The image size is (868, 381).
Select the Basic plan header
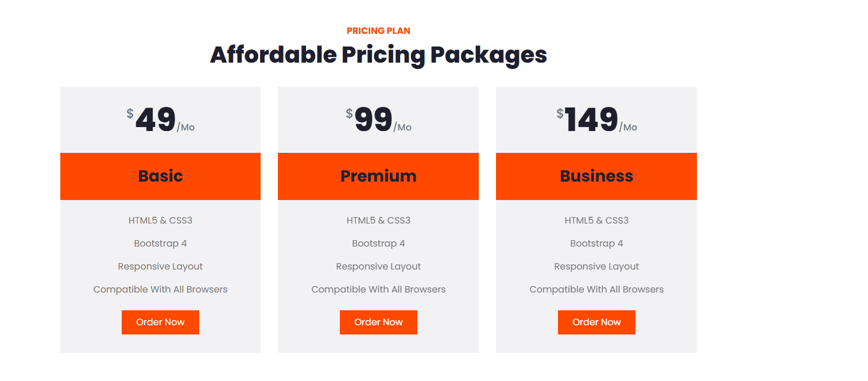click(x=160, y=176)
